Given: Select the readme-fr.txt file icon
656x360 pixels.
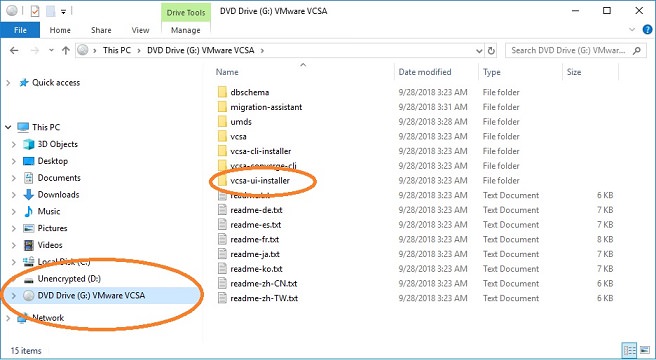Looking at the screenshot, I should (x=222, y=239).
